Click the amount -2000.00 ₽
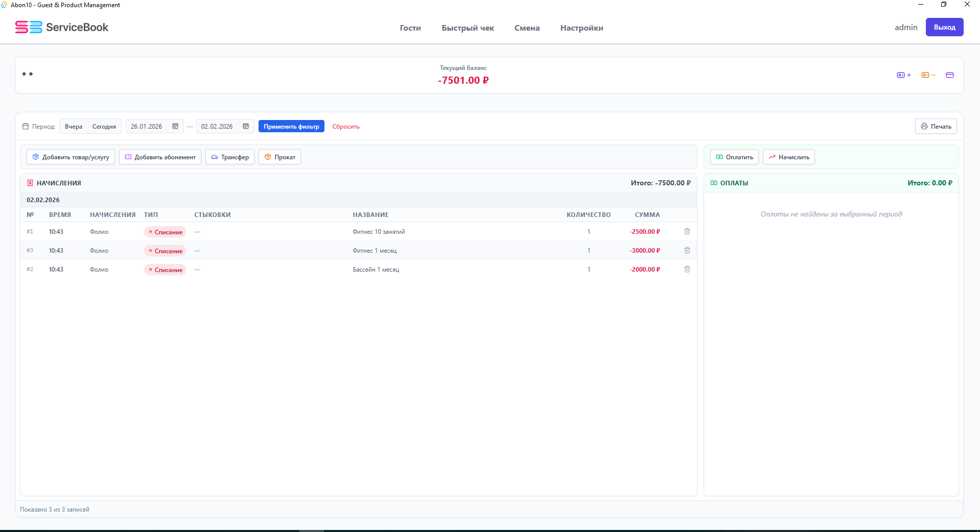 (x=645, y=270)
